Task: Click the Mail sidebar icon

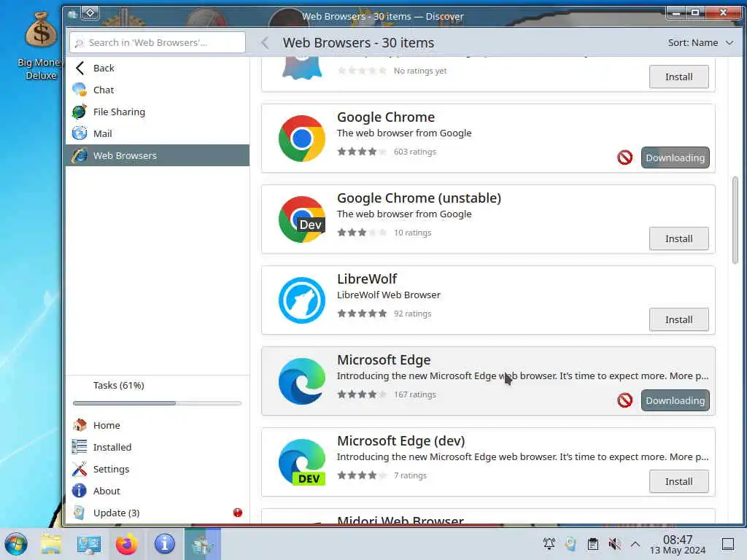Action: (x=80, y=133)
